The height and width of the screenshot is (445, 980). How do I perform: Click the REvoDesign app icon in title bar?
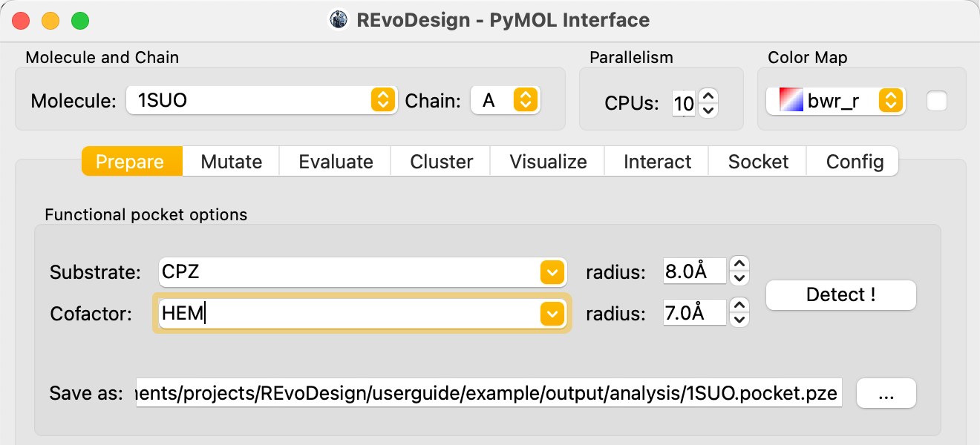(339, 20)
